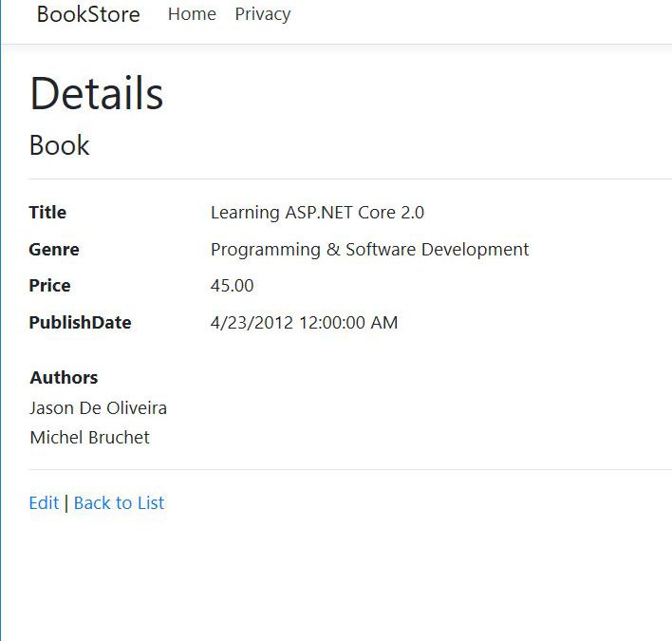Click the Book subheading
The width and height of the screenshot is (672, 641).
pyautogui.click(x=59, y=145)
